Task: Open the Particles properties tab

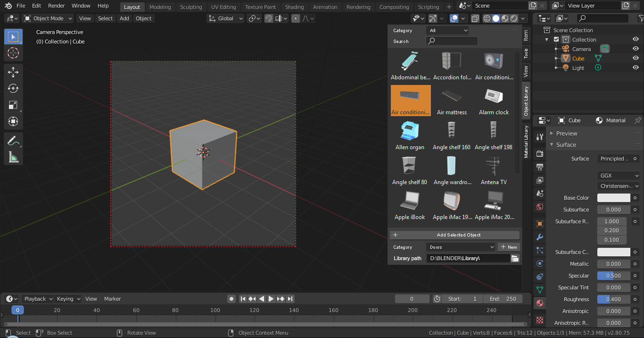Action: point(540,250)
